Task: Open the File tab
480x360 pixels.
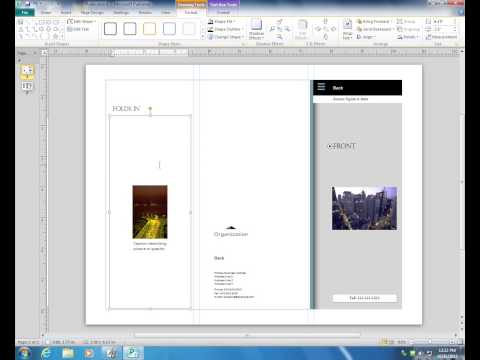Action: pyautogui.click(x=25, y=12)
